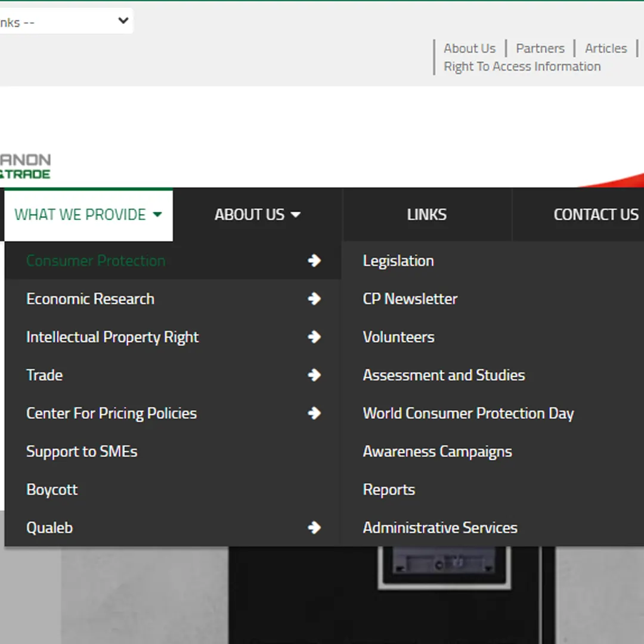Open the Right To Access Information link
This screenshot has height=644, width=644.
click(522, 67)
